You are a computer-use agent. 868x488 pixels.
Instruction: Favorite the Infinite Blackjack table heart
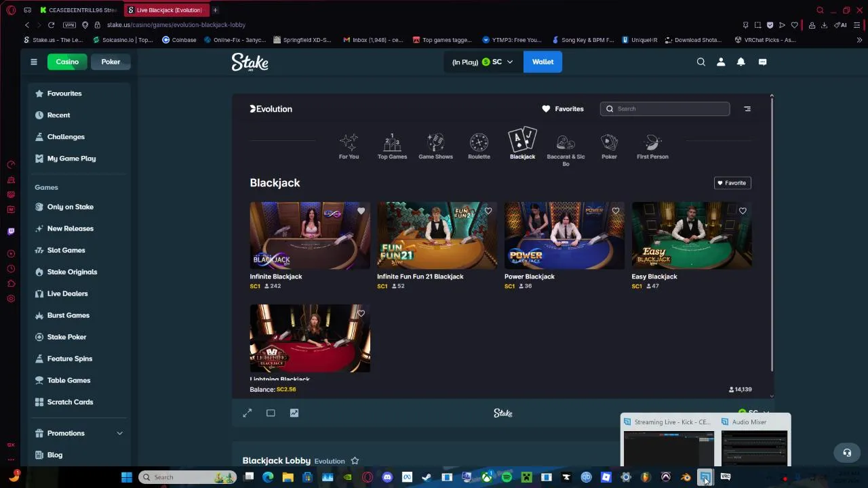[361, 211]
